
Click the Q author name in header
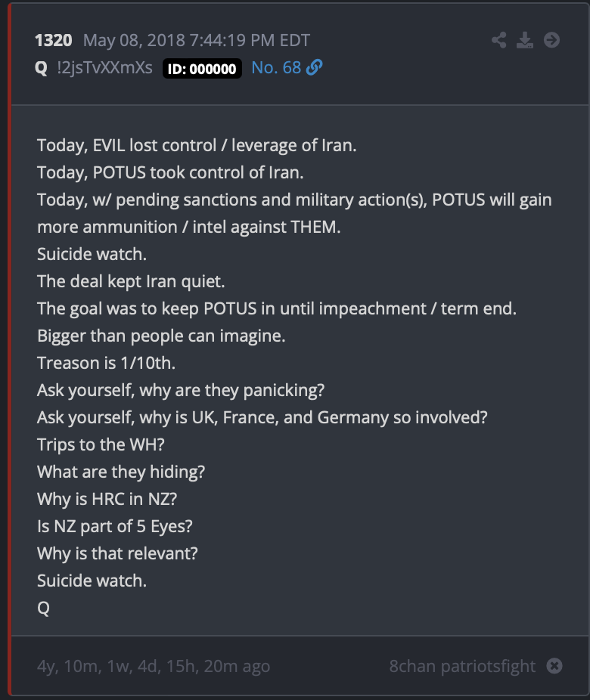pyautogui.click(x=41, y=68)
